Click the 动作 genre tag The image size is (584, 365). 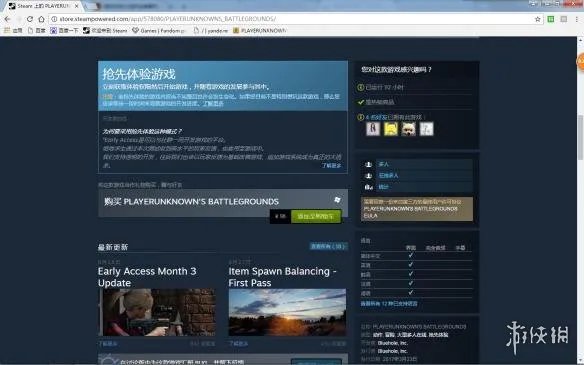click(x=378, y=335)
